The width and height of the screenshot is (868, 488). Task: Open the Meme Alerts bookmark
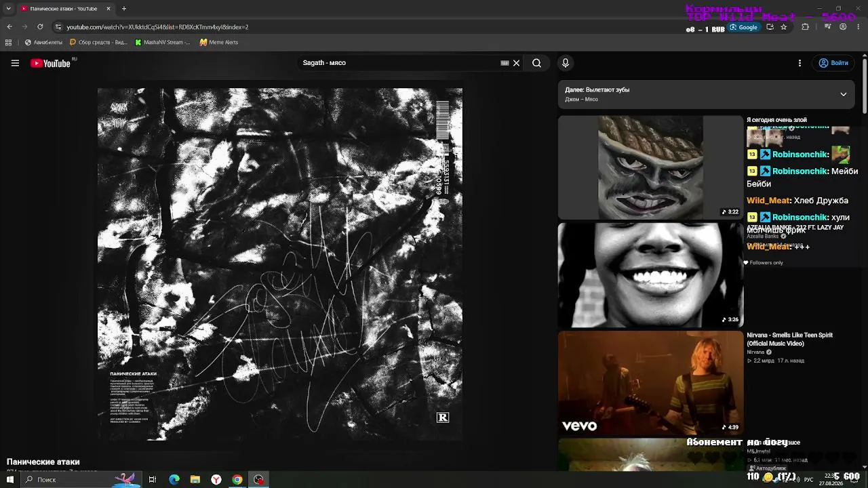(219, 42)
